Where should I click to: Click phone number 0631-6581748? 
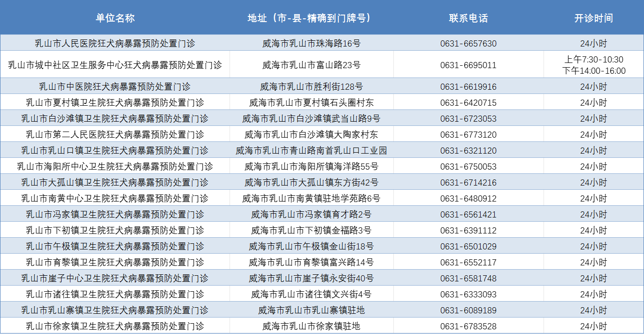468,278
